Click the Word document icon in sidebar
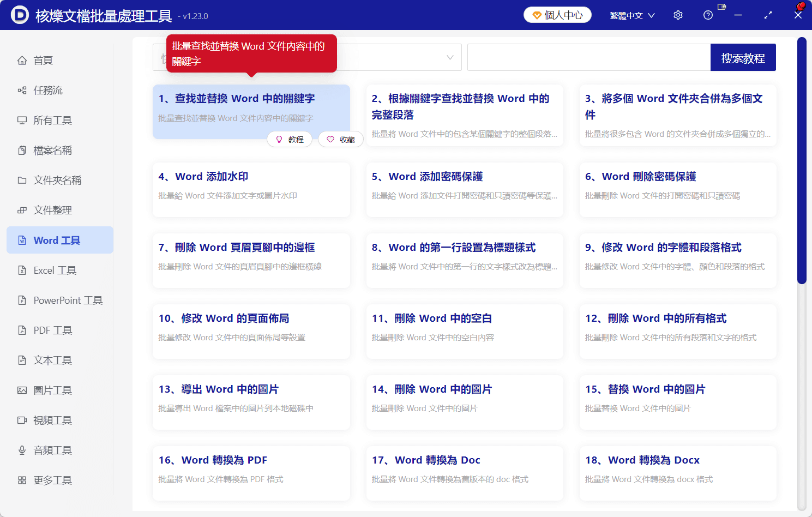812x517 pixels. (x=22, y=241)
